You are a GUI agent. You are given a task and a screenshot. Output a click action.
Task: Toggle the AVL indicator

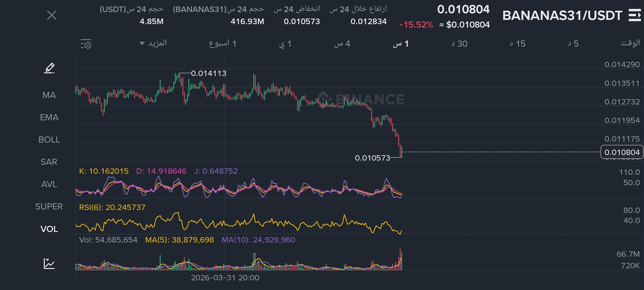49,184
